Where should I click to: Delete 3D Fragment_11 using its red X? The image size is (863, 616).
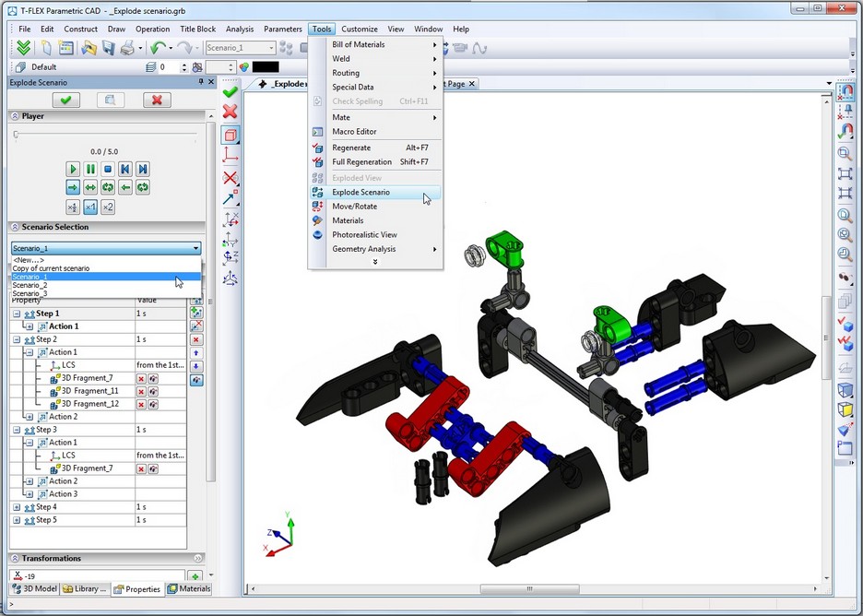142,391
